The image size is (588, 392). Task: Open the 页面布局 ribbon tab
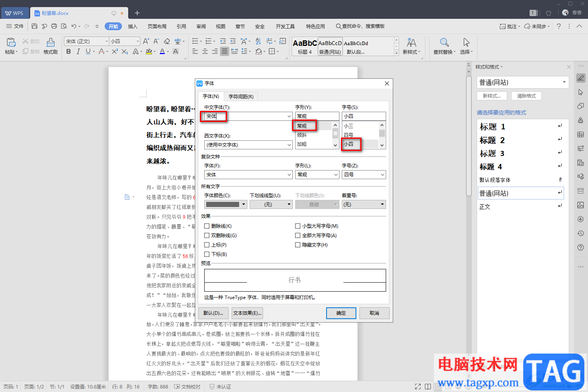pos(157,26)
